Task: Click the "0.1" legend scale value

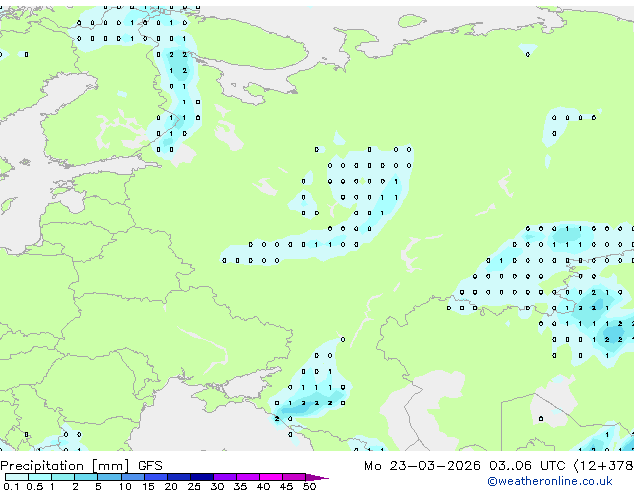Action: click(x=11, y=486)
